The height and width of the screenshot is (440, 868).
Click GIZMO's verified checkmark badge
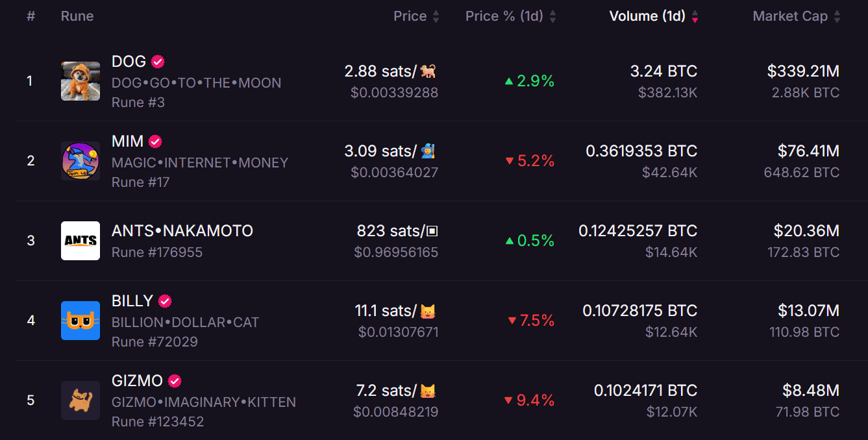(x=175, y=381)
